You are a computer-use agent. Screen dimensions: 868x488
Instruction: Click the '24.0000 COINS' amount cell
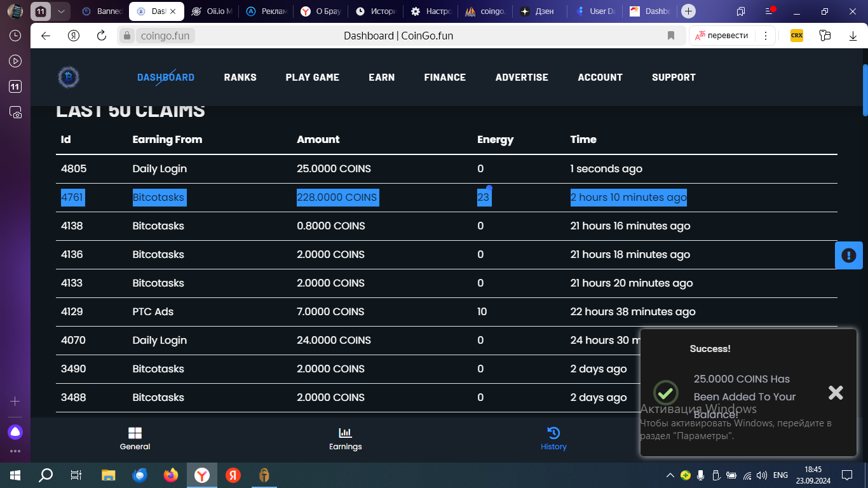click(x=334, y=340)
